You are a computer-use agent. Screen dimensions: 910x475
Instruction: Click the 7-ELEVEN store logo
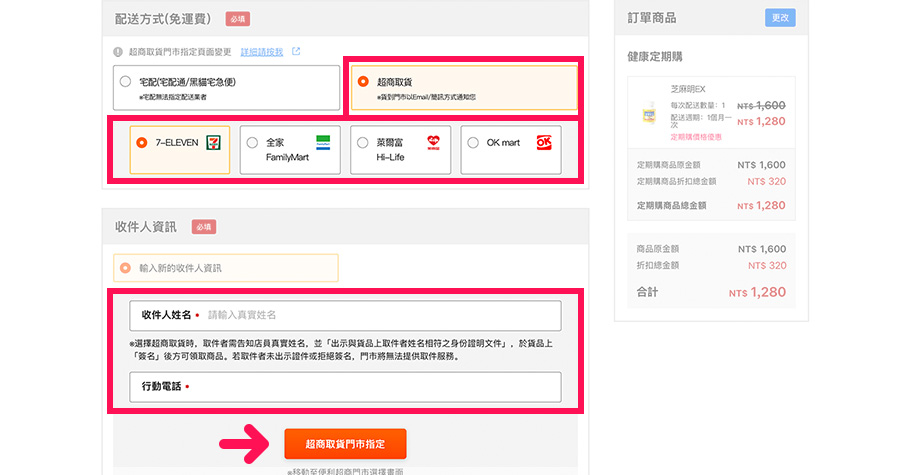click(213, 142)
